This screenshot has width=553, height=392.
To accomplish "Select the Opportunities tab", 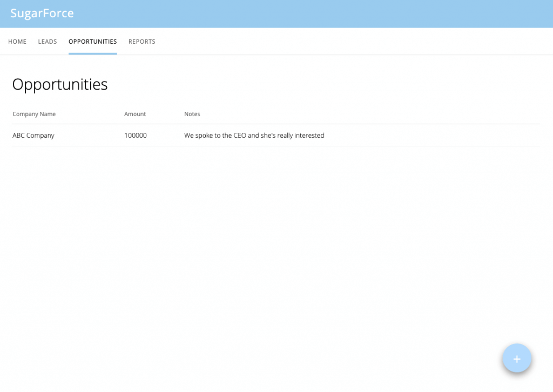I will pyautogui.click(x=93, y=42).
